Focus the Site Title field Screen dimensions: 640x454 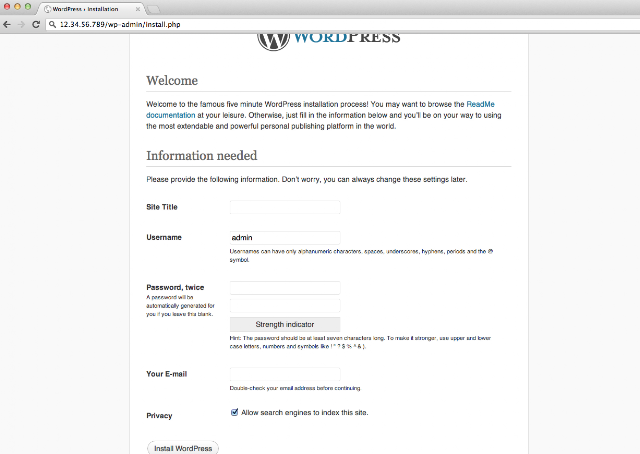[x=285, y=207]
